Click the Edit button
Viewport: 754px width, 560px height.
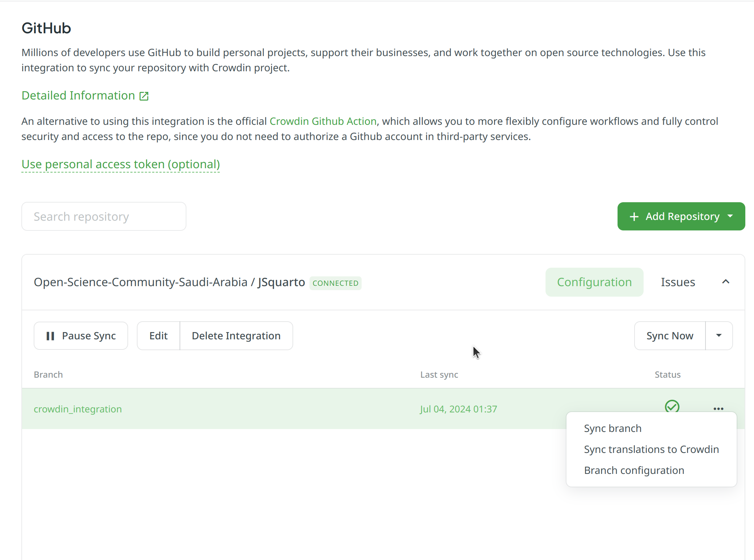coord(159,336)
